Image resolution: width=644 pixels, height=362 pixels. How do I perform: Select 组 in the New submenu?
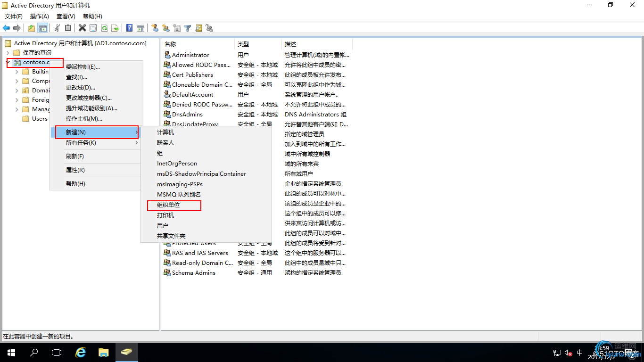[206, 153]
